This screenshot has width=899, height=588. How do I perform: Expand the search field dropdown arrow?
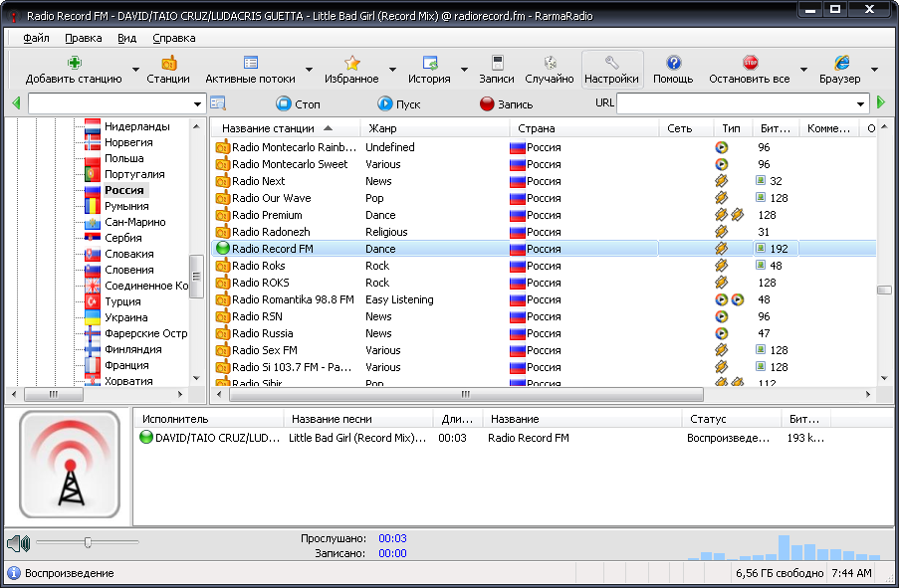197,103
